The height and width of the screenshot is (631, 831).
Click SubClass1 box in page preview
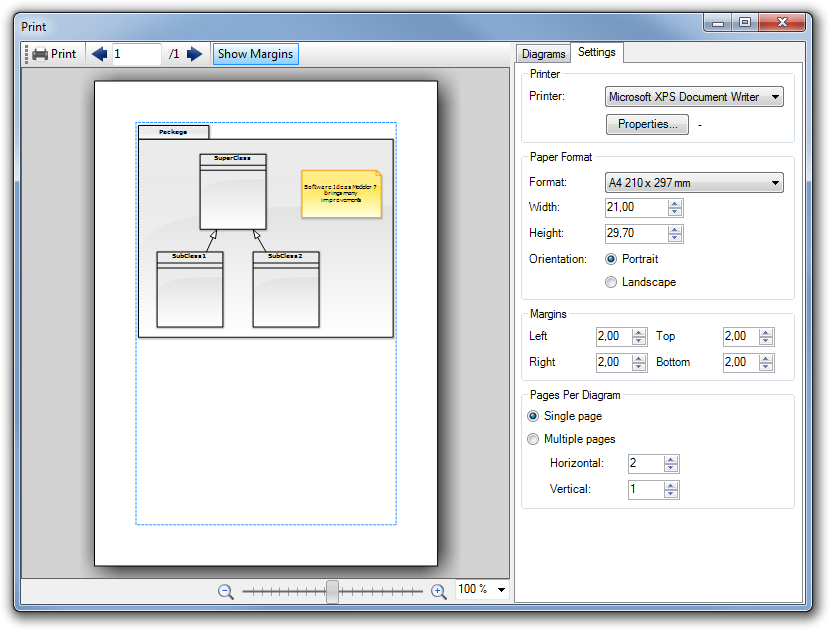click(x=190, y=290)
